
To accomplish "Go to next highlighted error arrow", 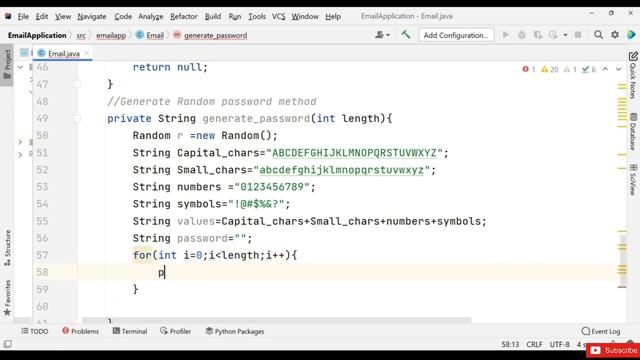I will tap(619, 69).
